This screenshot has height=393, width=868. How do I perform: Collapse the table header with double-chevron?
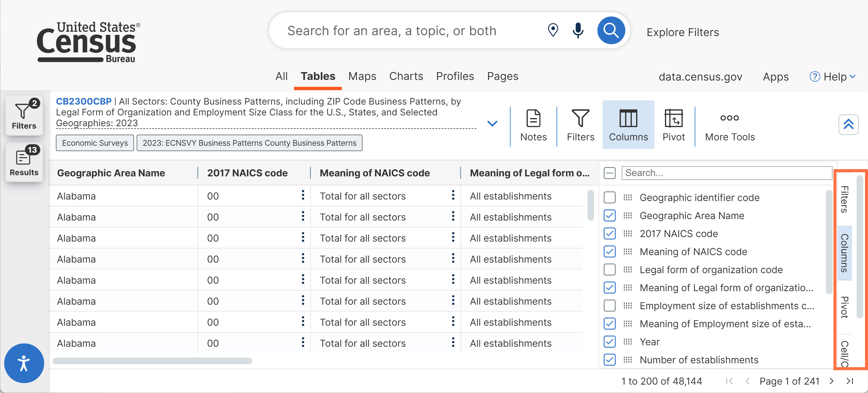848,125
